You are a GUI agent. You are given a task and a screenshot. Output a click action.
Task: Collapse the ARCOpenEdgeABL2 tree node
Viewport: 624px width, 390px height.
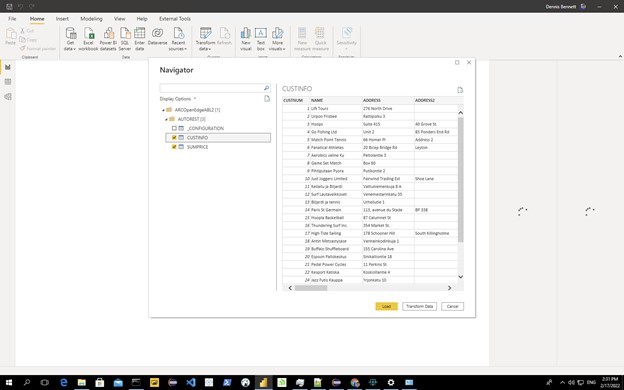coord(163,110)
